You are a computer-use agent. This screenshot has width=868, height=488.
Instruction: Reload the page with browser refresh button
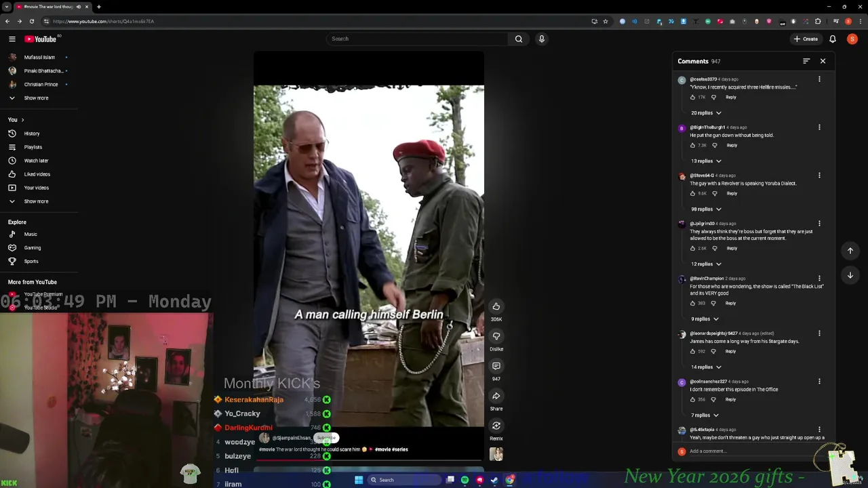tap(31, 21)
